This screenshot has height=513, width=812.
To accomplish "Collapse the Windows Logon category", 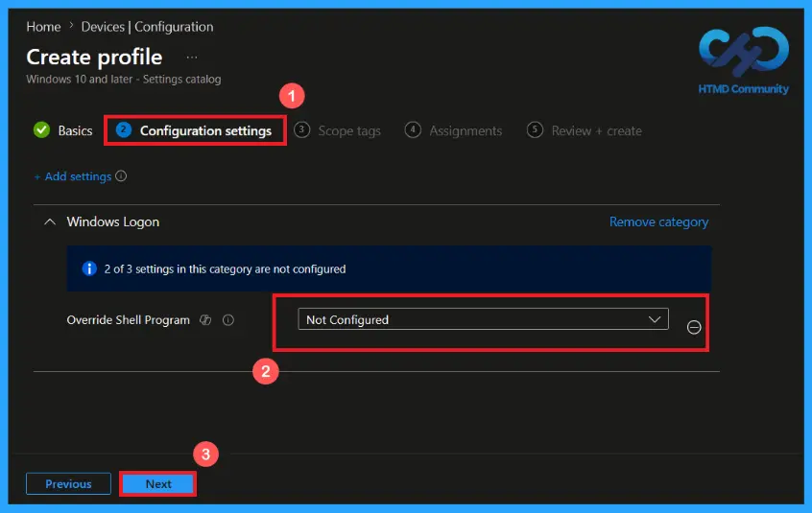I will [50, 222].
